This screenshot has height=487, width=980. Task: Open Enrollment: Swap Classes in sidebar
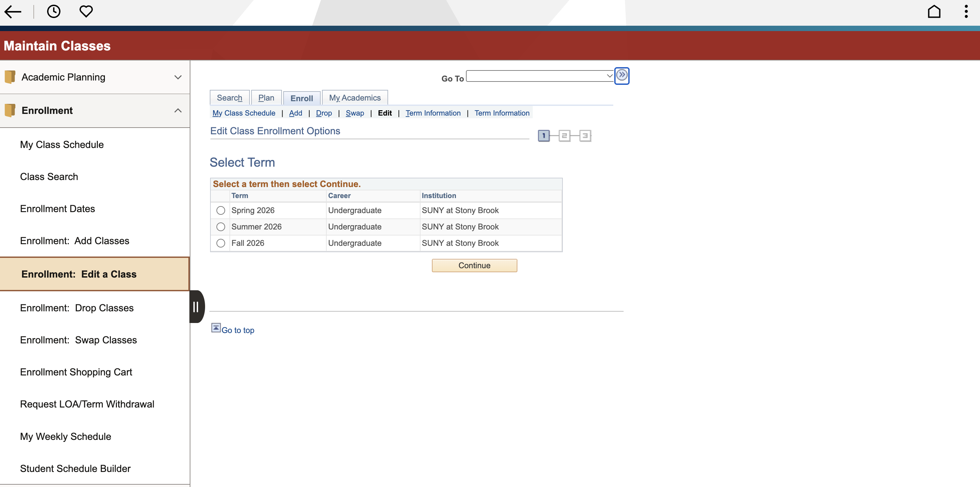coord(95,340)
